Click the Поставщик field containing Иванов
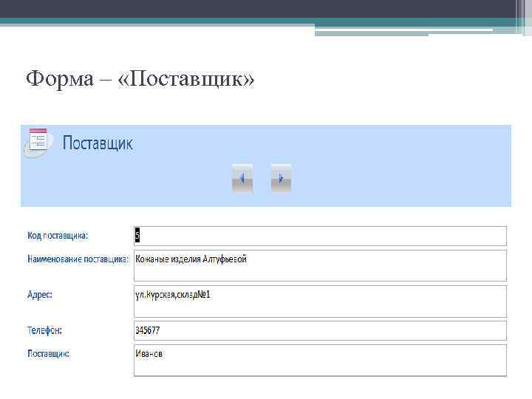The height and width of the screenshot is (399, 532). coord(320,361)
